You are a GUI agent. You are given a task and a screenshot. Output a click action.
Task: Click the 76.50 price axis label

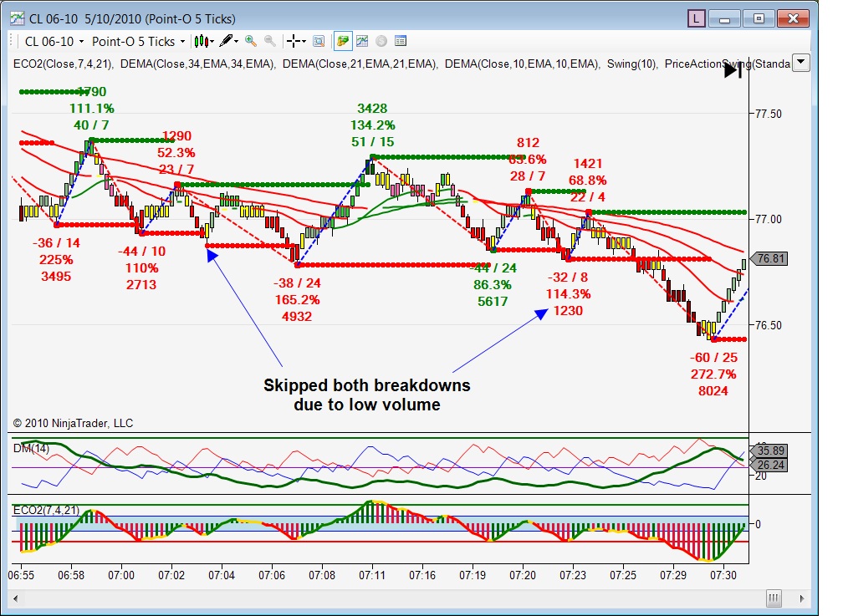point(769,325)
